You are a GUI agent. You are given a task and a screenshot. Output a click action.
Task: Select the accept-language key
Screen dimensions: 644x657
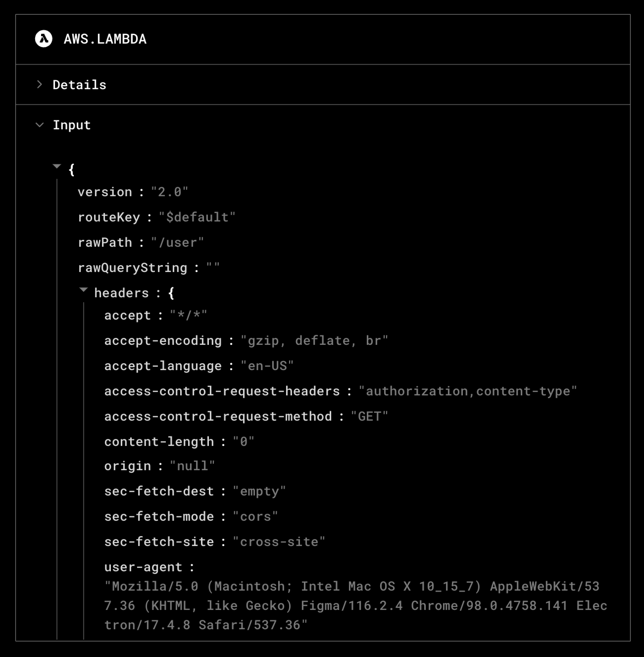coord(163,366)
